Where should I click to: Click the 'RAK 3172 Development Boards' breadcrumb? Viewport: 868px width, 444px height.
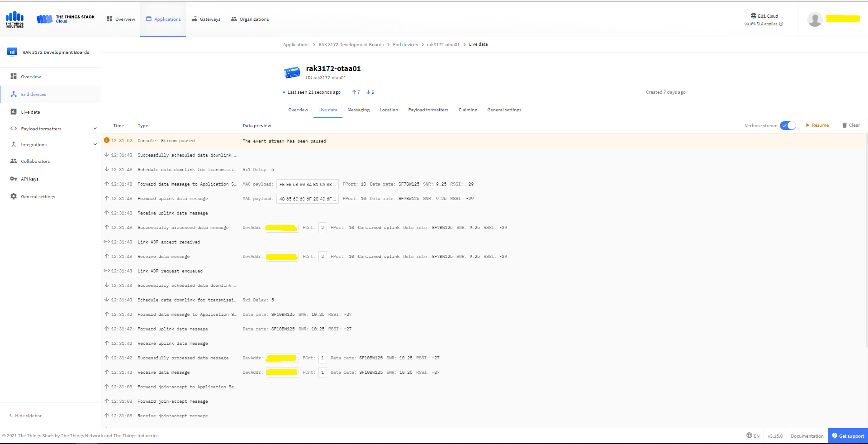click(x=351, y=44)
